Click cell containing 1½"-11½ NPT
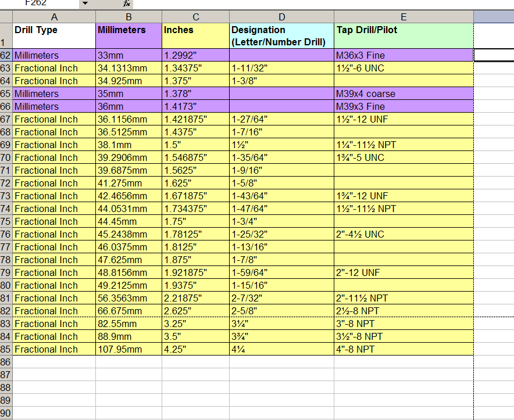The height and width of the screenshot is (420, 514). pyautogui.click(x=404, y=209)
